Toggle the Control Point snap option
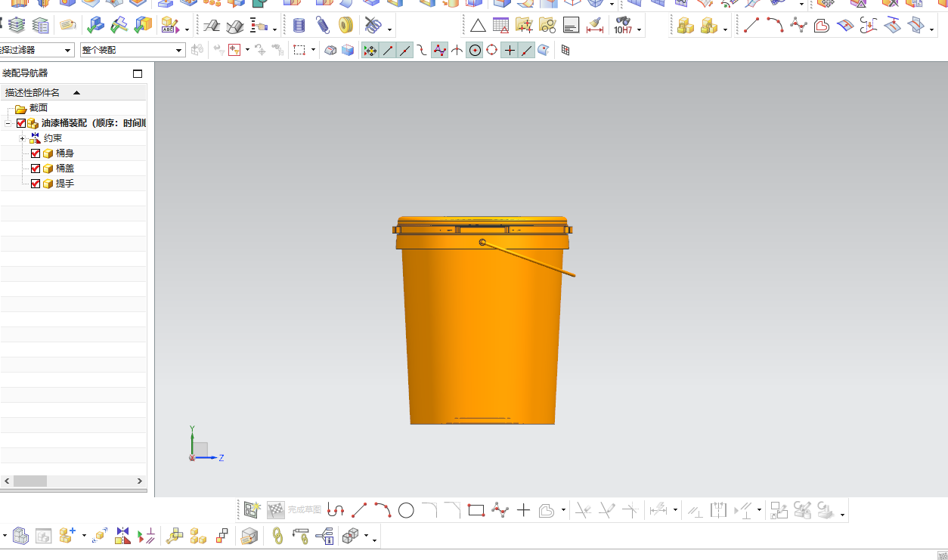Screen dimensions: 948x560 423,51
